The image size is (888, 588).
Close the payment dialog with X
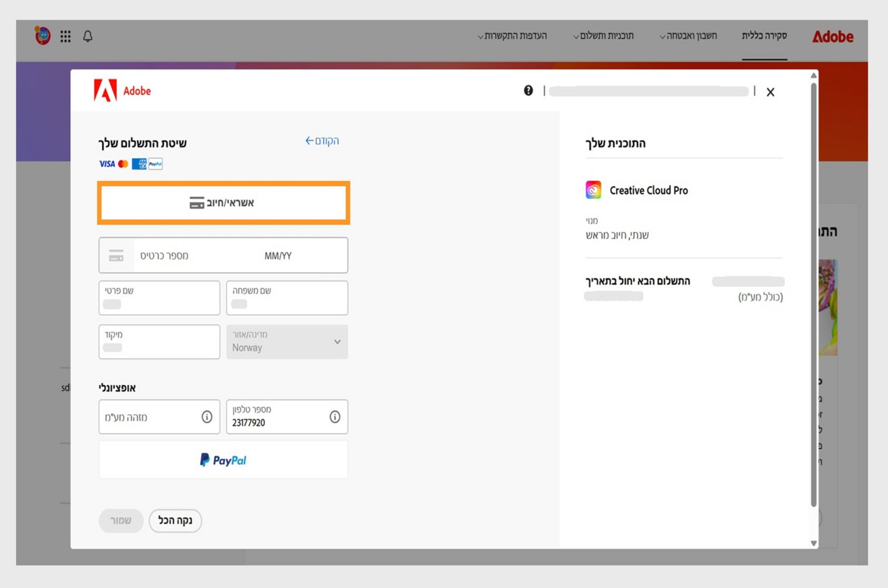point(771,92)
